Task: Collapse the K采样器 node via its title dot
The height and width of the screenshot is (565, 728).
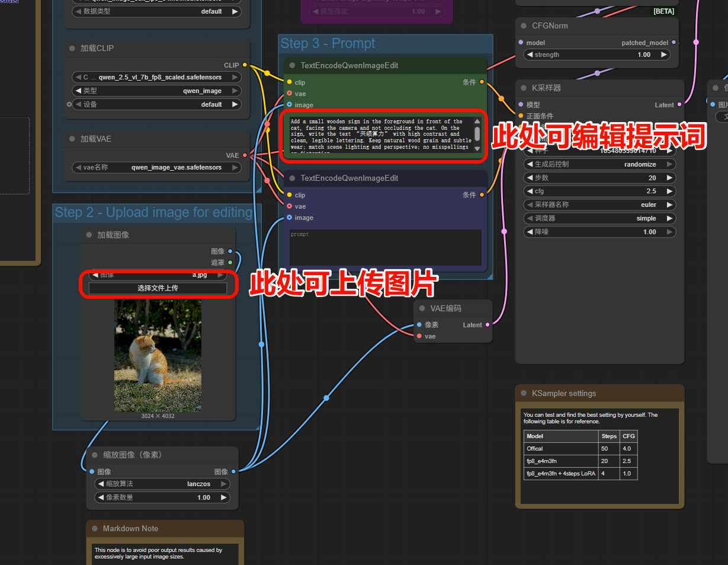Action: (x=524, y=88)
